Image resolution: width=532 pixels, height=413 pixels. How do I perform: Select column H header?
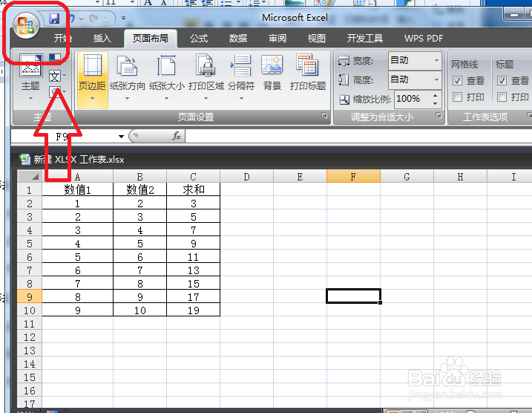pos(461,176)
